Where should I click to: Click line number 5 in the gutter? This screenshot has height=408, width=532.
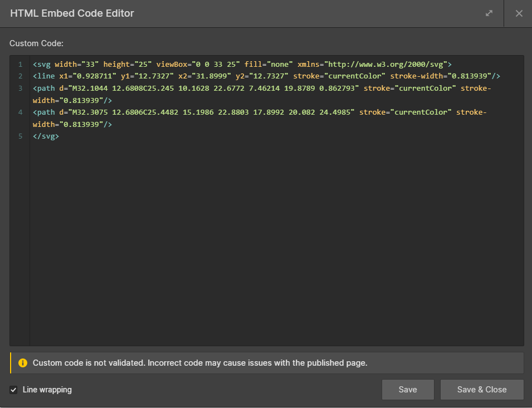coord(20,136)
